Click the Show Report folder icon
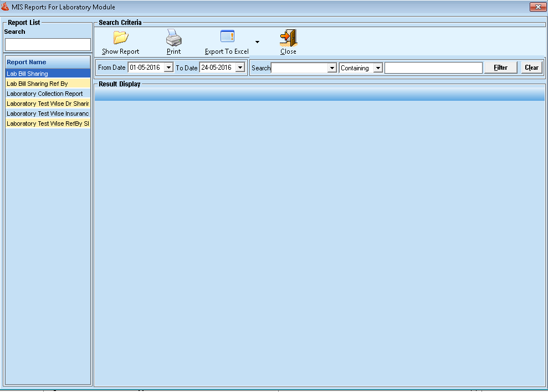Viewport: 548px width, 392px height. (121, 38)
